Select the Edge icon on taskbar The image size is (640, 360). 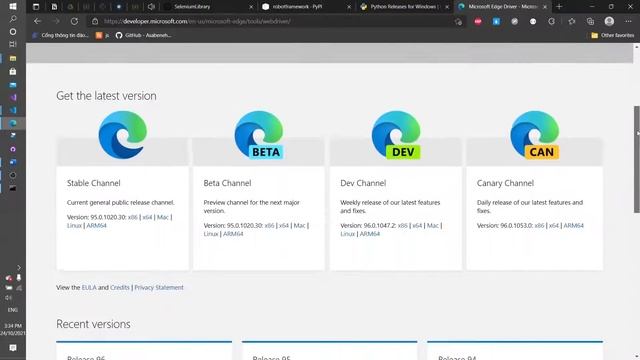coord(13,123)
